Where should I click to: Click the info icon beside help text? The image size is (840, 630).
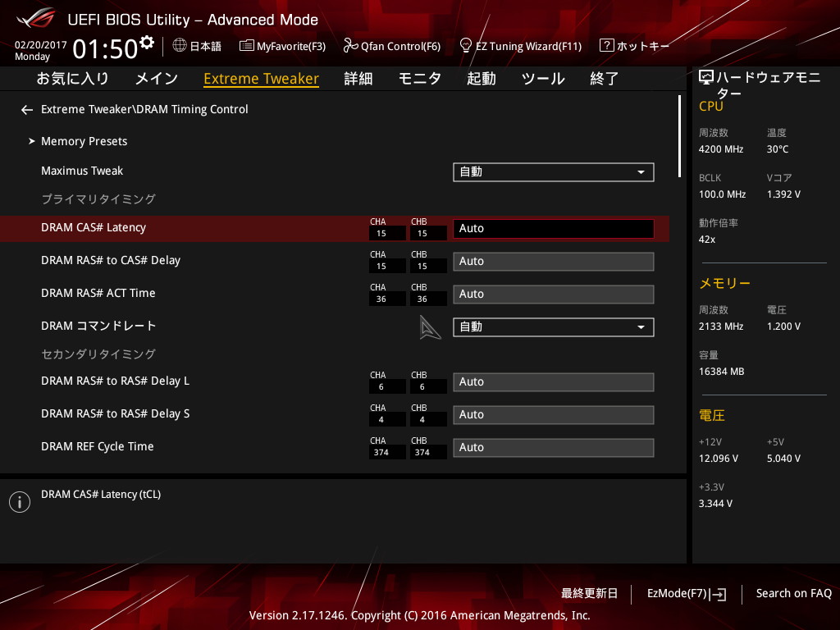(x=20, y=502)
